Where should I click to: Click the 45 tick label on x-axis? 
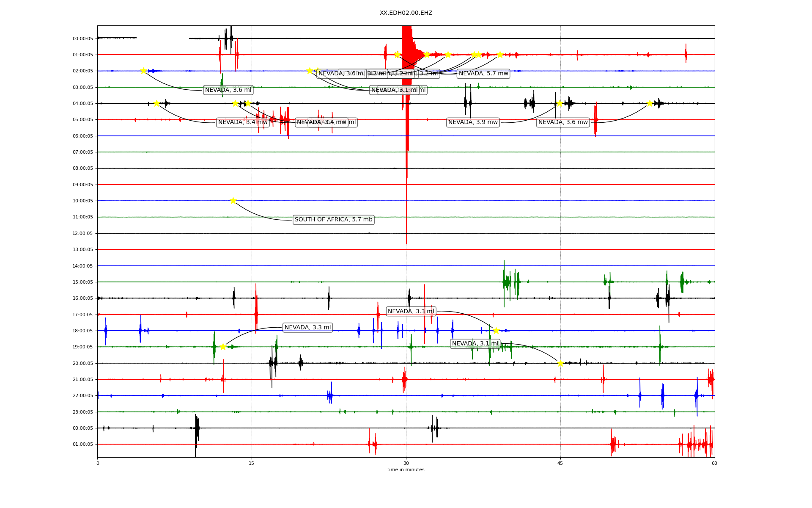point(560,463)
